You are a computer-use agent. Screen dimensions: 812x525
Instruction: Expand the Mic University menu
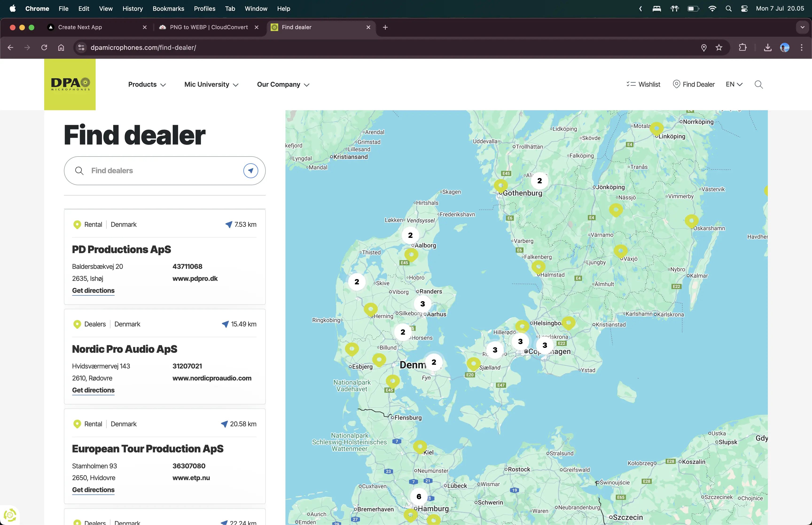pos(211,85)
